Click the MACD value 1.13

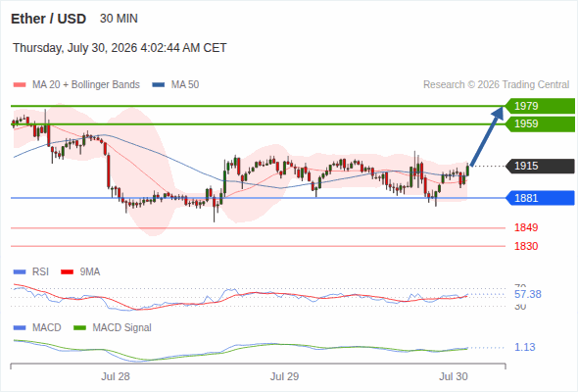pos(524,347)
